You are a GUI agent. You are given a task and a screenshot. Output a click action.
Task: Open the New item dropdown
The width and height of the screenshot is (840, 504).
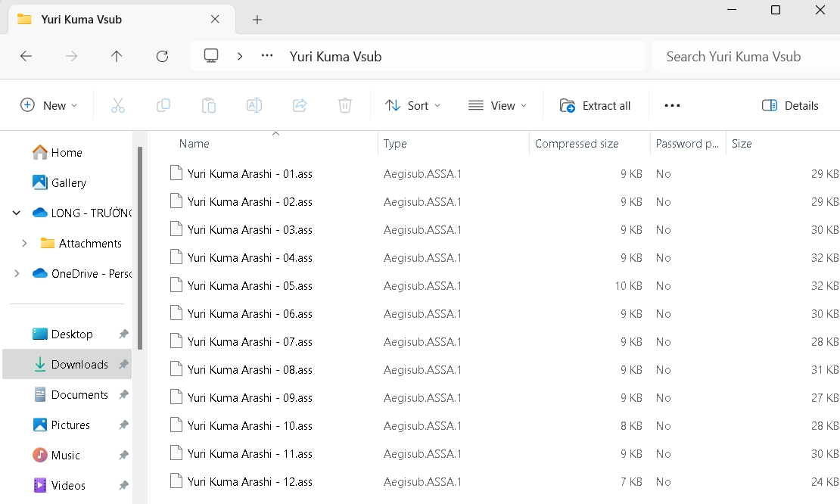click(48, 105)
